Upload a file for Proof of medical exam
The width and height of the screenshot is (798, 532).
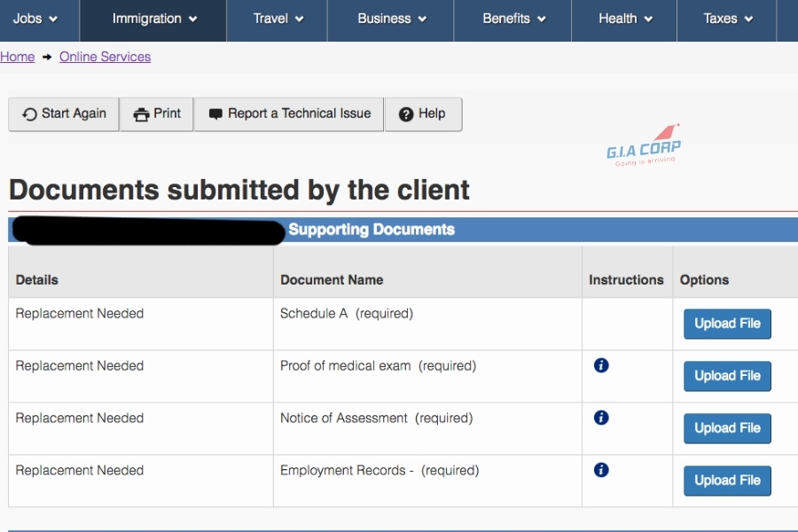coord(727,376)
